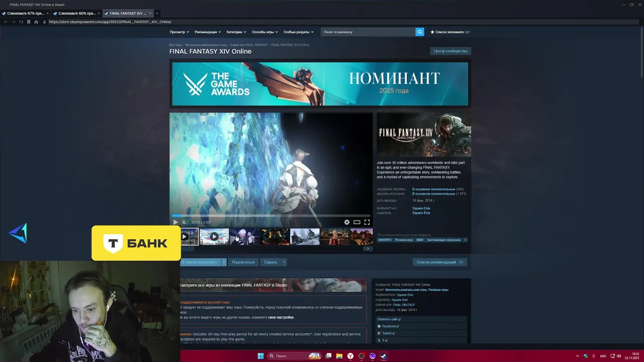Open the Просмотр dropdown menu

click(x=179, y=32)
